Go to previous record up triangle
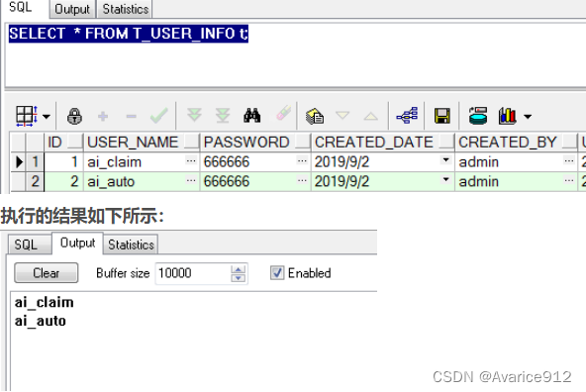This screenshot has height=392, width=586. 371,116
